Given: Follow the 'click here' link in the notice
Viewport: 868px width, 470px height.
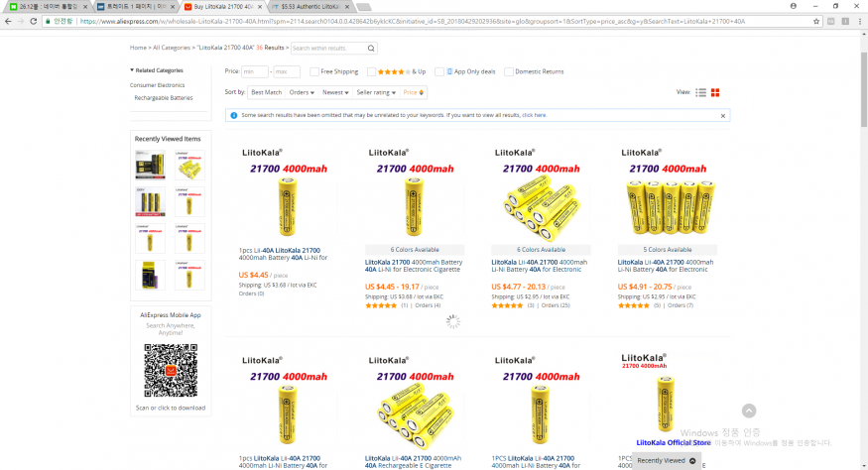Looking at the screenshot, I should (x=534, y=115).
